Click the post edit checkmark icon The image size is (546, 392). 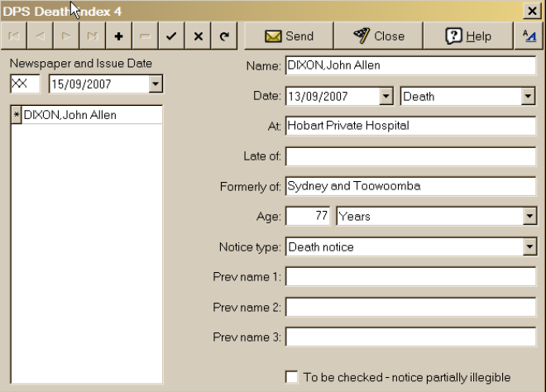[x=171, y=36]
